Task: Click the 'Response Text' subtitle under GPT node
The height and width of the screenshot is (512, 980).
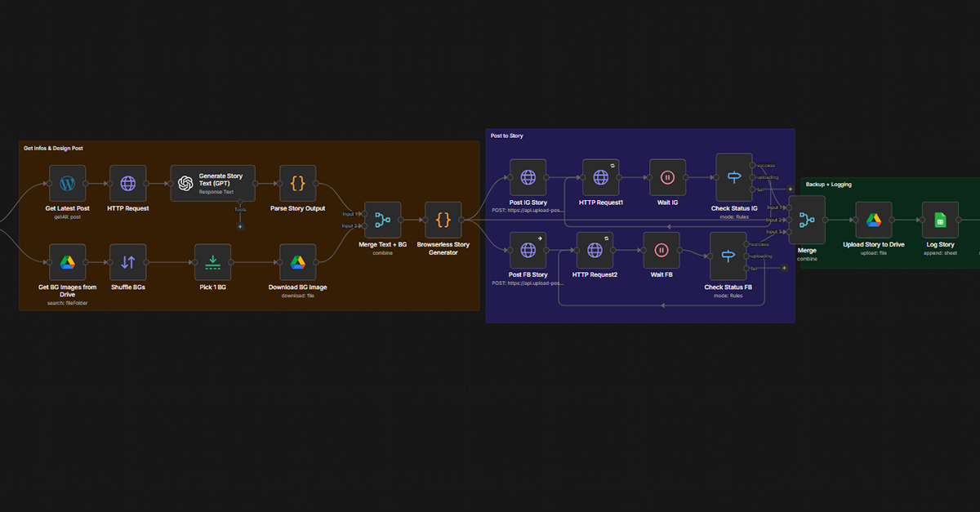Action: point(216,192)
